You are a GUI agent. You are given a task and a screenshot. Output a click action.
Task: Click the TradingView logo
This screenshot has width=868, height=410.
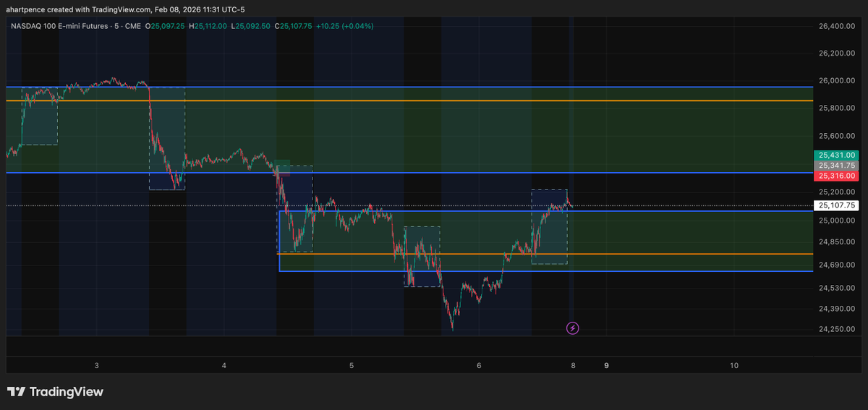point(56,392)
